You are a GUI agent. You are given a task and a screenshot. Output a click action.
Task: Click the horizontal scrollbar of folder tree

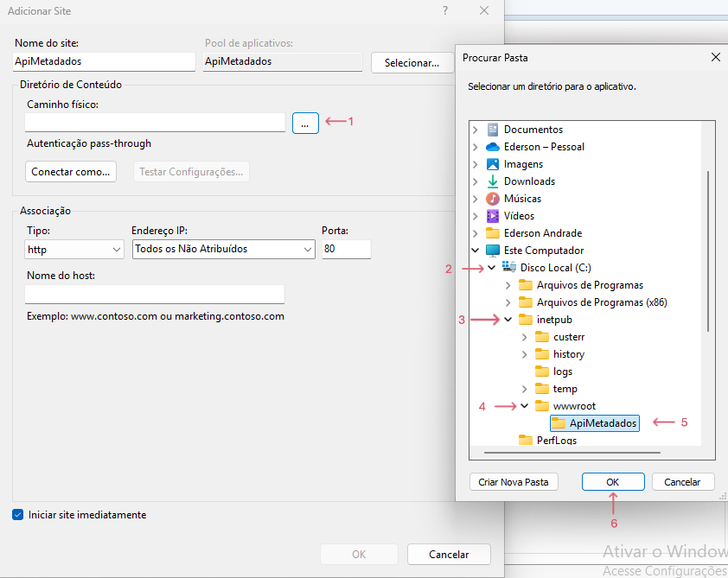(x=572, y=452)
